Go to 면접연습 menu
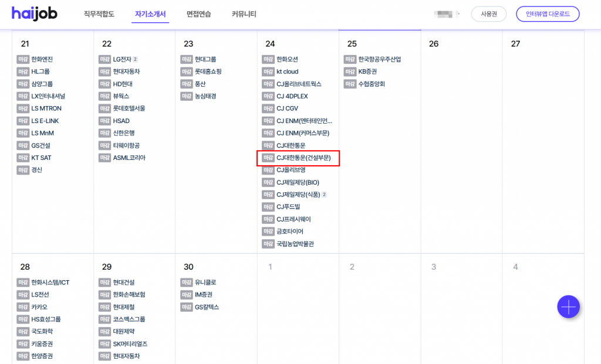Screen dimensions: 601x364 (198, 14)
